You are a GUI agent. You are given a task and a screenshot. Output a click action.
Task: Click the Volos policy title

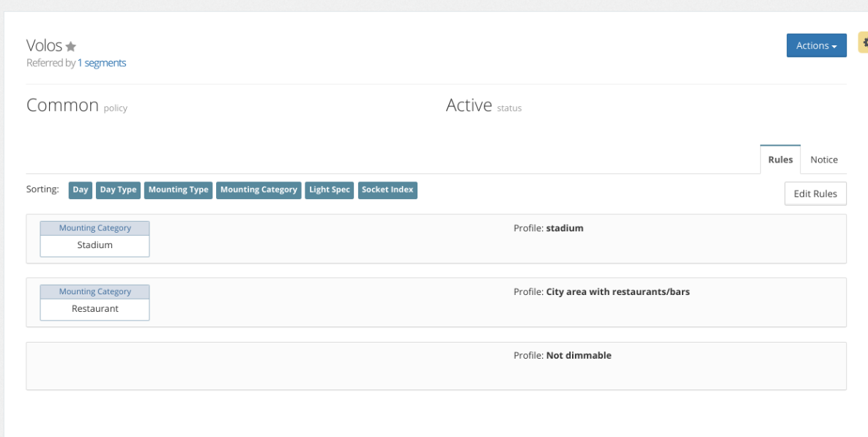coord(44,46)
